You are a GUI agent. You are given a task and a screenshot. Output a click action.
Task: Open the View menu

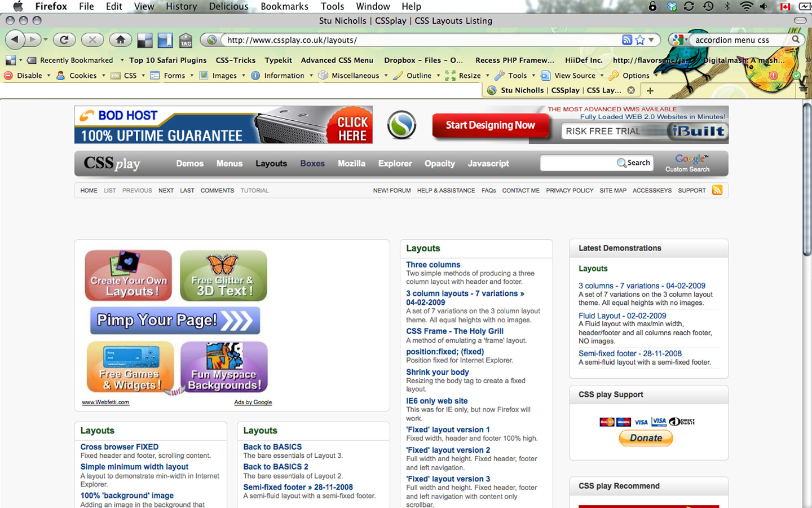(144, 6)
